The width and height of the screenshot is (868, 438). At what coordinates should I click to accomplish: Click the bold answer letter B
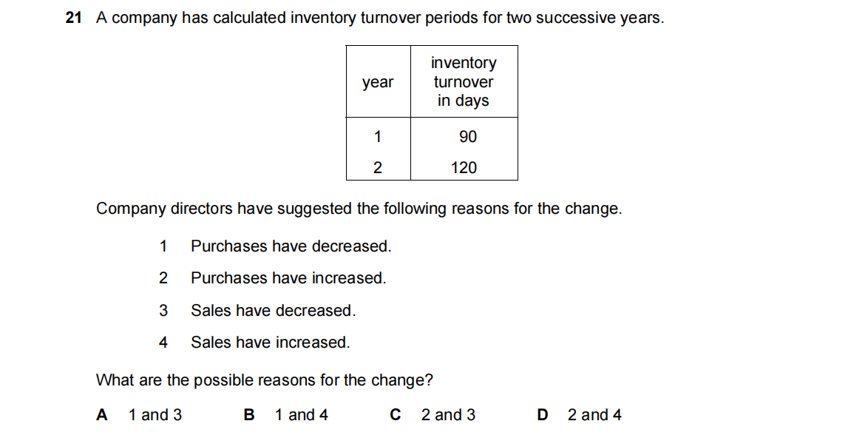(x=249, y=415)
